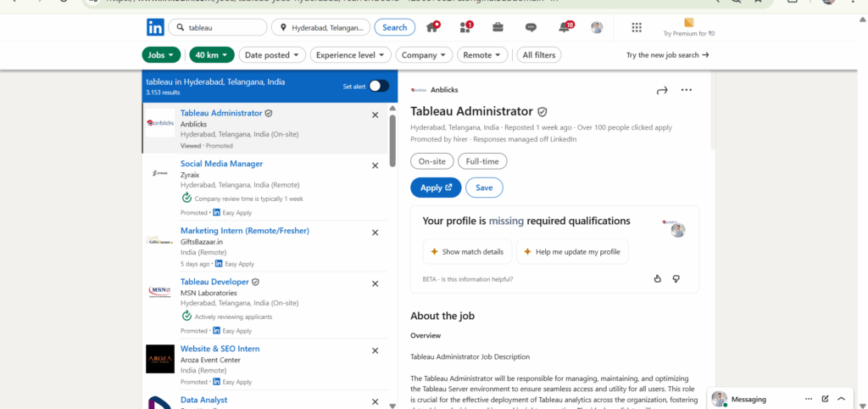Click the 'About the job' heading

442,317
